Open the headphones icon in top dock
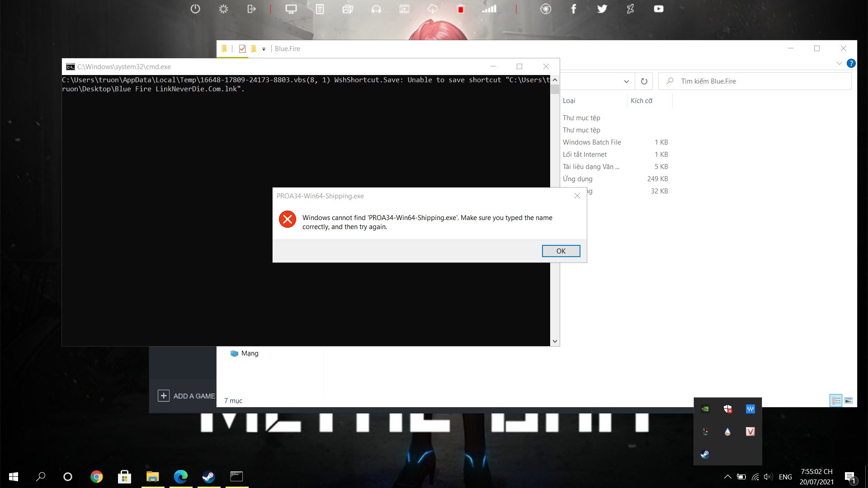This screenshot has width=868, height=488. 376,9
